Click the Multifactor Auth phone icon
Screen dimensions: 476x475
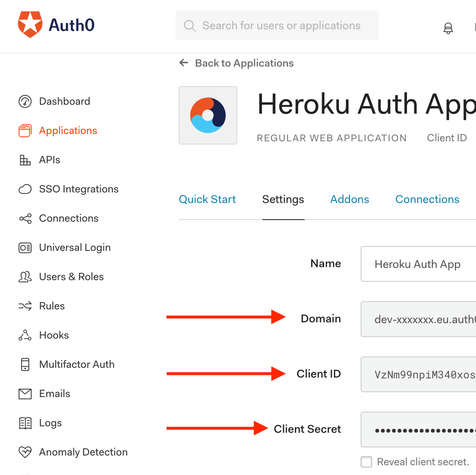(x=25, y=364)
